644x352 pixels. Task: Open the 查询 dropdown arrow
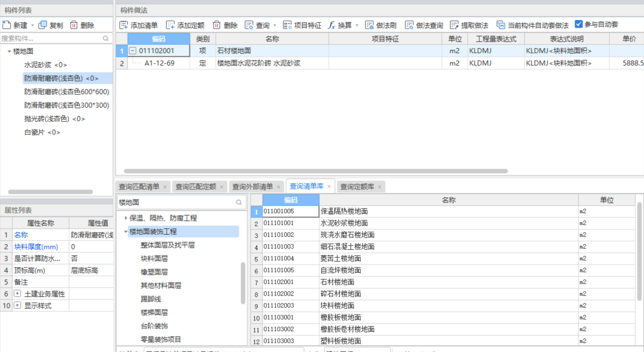tap(275, 25)
